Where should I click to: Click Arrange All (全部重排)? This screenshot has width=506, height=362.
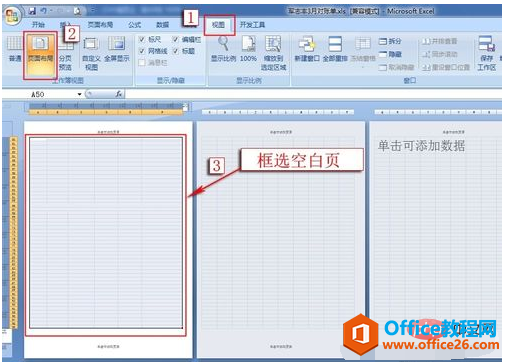(x=335, y=49)
